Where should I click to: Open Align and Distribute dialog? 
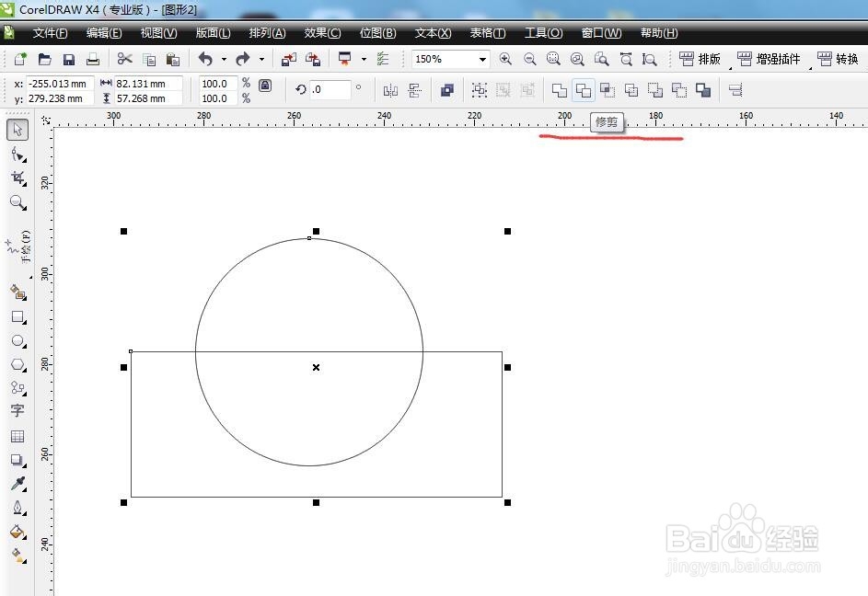coord(735,89)
